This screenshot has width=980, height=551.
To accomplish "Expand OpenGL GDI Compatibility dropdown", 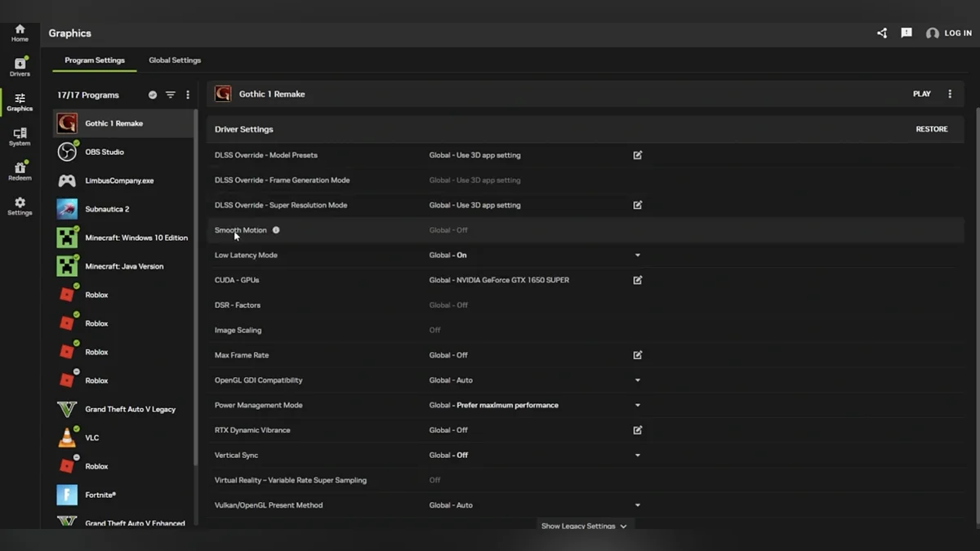I will click(x=638, y=380).
